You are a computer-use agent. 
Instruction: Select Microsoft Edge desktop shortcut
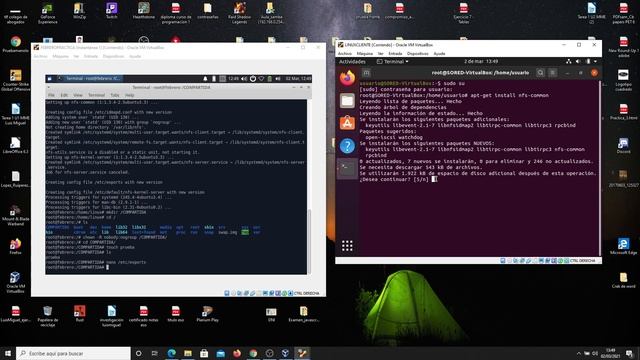623,246
